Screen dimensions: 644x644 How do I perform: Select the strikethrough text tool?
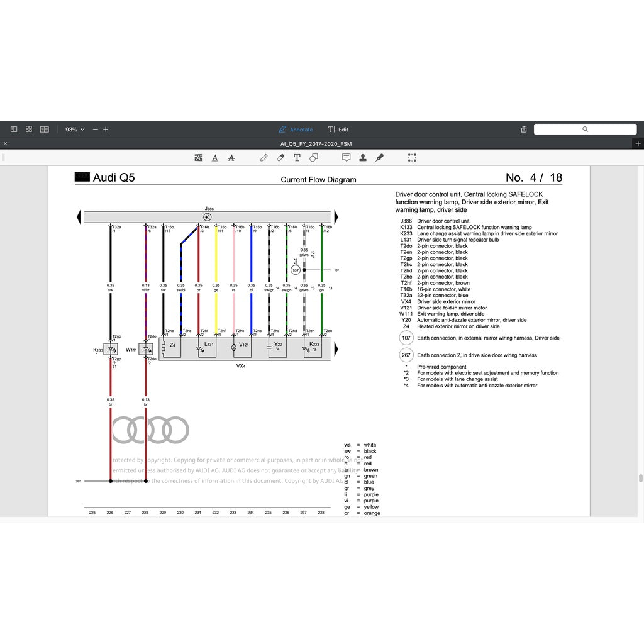click(x=231, y=158)
